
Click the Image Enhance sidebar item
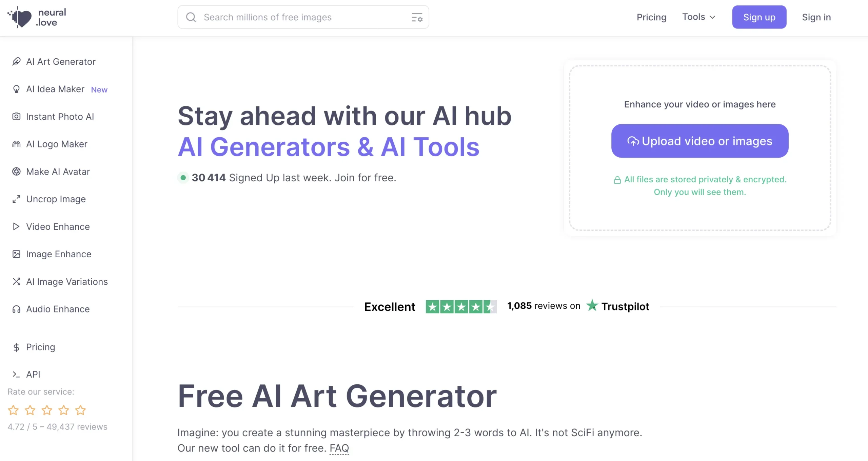click(59, 254)
